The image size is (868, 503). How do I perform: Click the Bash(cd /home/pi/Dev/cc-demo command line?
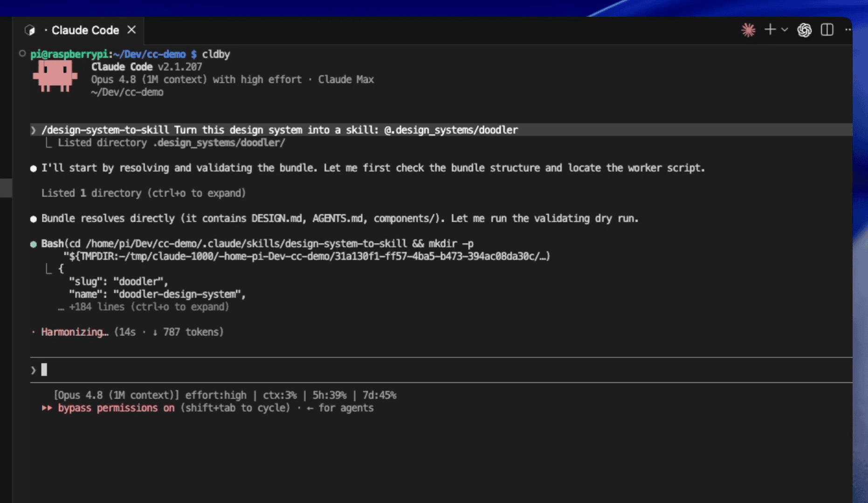257,244
